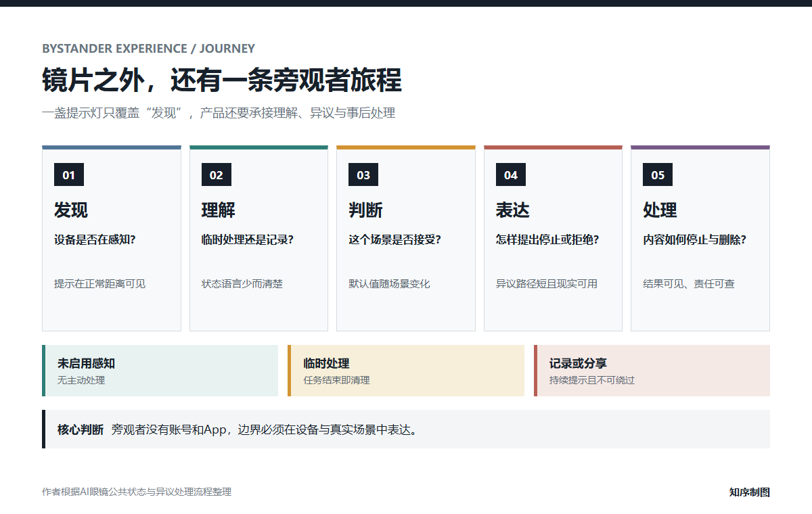Viewport: 812px width, 514px height.
Task: Click the '临时处理' status label
Action: coord(326,364)
